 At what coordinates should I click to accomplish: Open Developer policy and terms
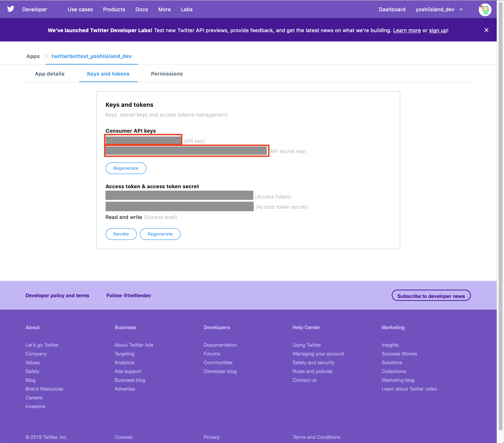coord(57,295)
